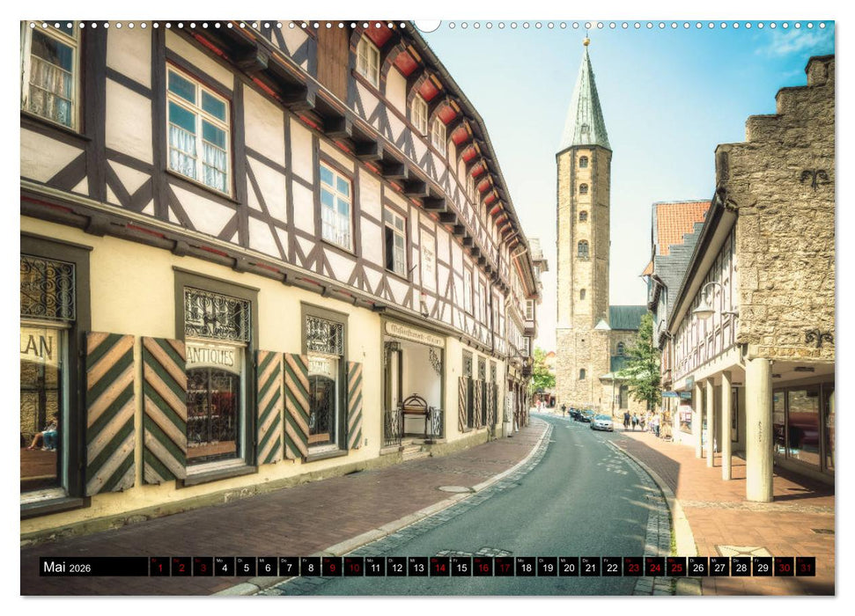Image resolution: width=855 pixels, height=616 pixels.
Task: Click date 27 cell
Action: point(719,568)
